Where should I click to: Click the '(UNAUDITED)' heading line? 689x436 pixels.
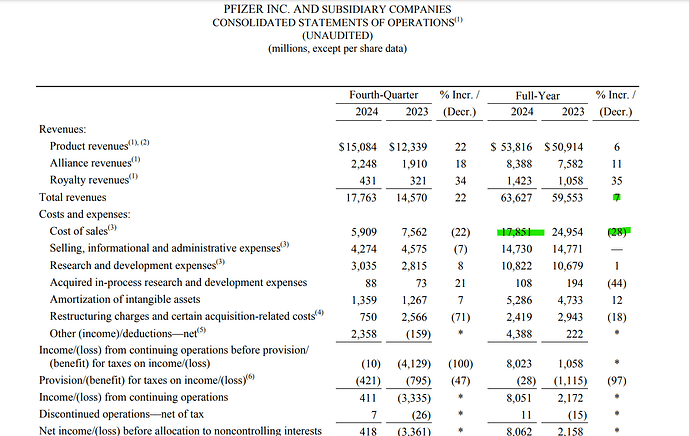click(x=337, y=35)
